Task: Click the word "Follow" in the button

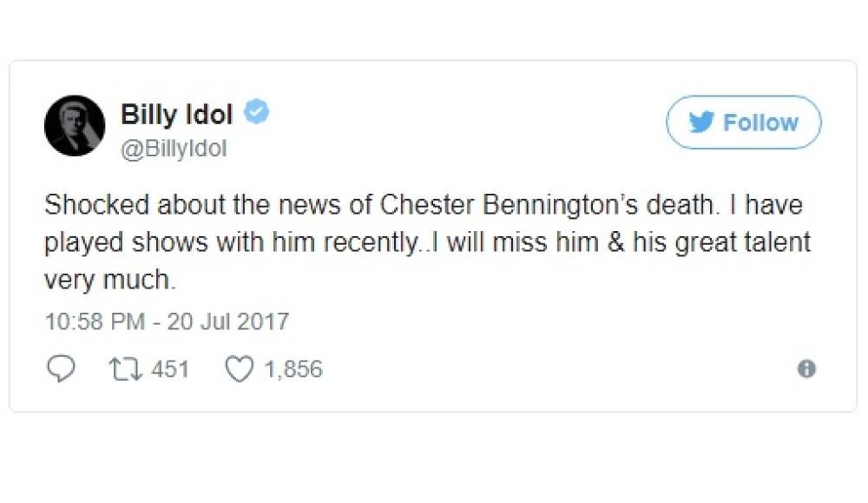Action: tap(760, 122)
